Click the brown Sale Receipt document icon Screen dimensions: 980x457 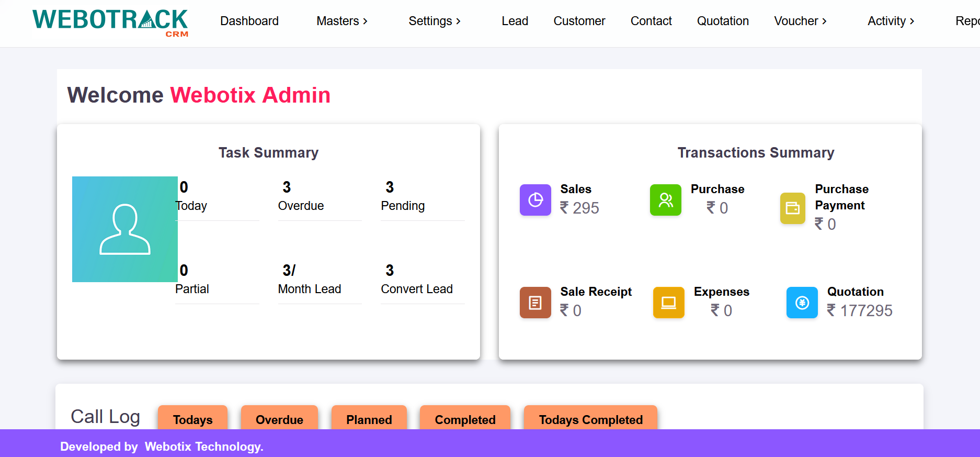click(x=535, y=303)
